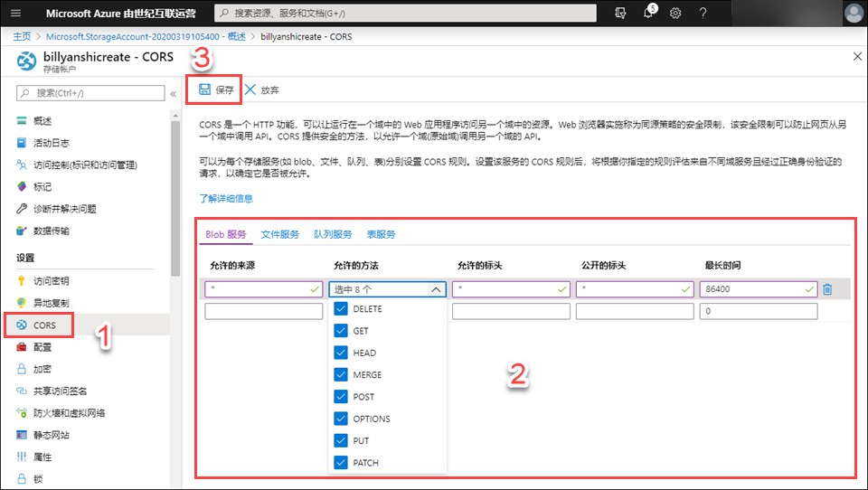
Task: Open Cloud Shell icon in header
Action: click(x=620, y=13)
